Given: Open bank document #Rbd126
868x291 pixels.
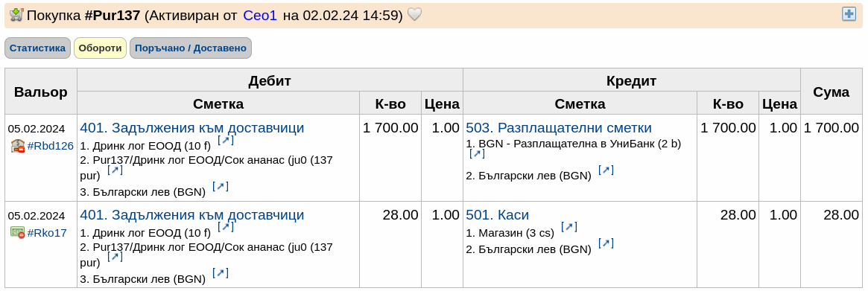Looking at the screenshot, I should (x=51, y=146).
